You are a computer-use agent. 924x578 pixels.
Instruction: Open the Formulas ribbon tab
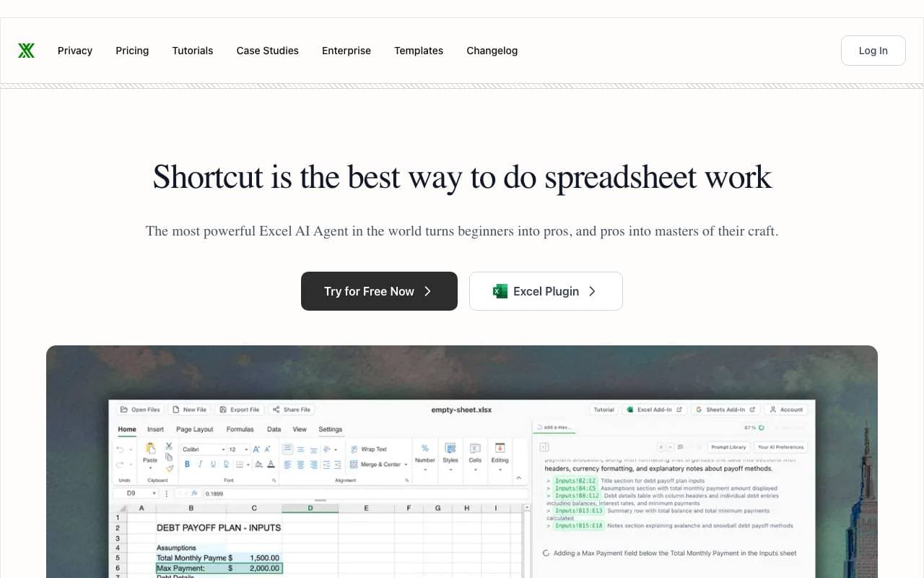tap(240, 429)
